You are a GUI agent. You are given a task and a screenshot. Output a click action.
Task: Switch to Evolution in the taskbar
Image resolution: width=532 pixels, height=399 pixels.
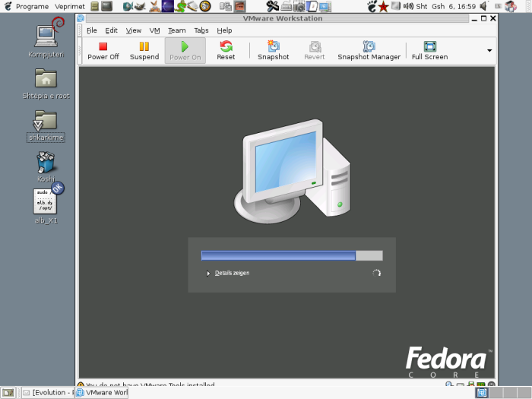click(48, 393)
